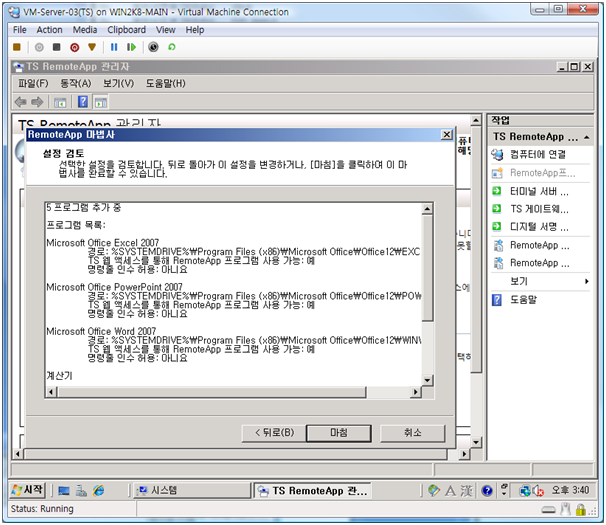Open the 보기(V) menu

(x=118, y=84)
